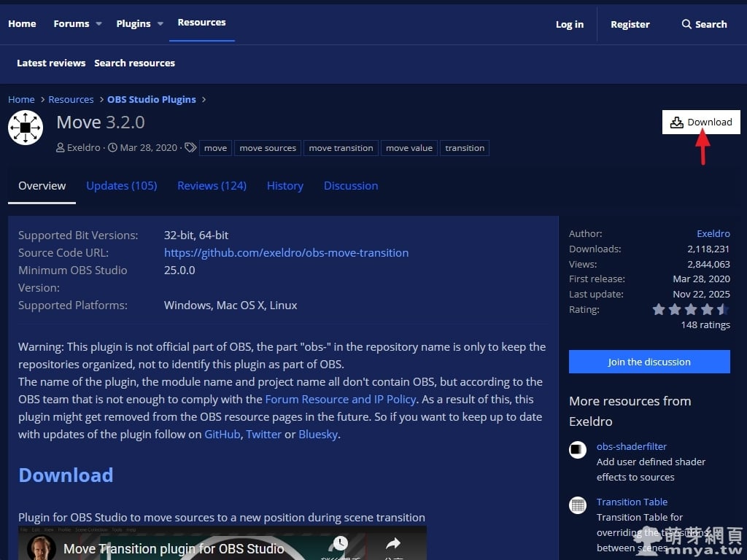This screenshot has width=747, height=560.
Task: Click the obs-shaderfilter resource icon
Action: click(x=578, y=449)
